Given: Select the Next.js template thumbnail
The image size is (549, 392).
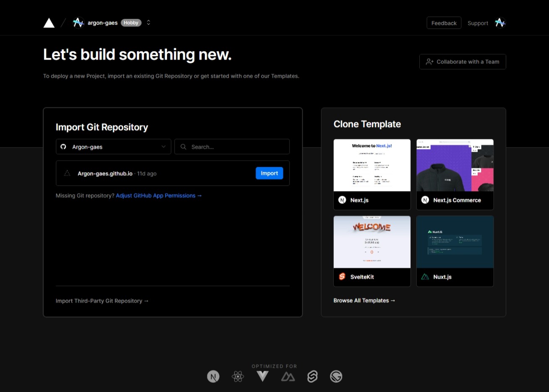Looking at the screenshot, I should coord(372,165).
